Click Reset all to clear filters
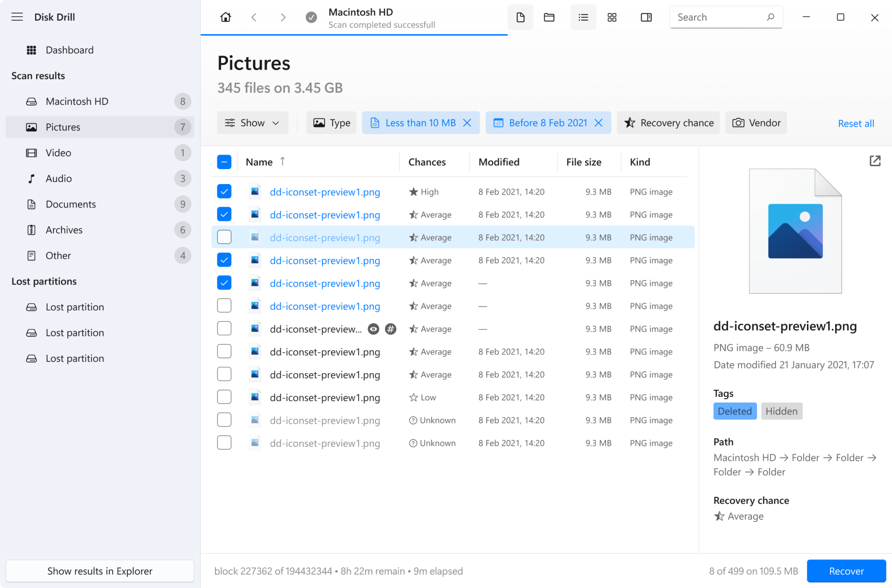 (856, 123)
